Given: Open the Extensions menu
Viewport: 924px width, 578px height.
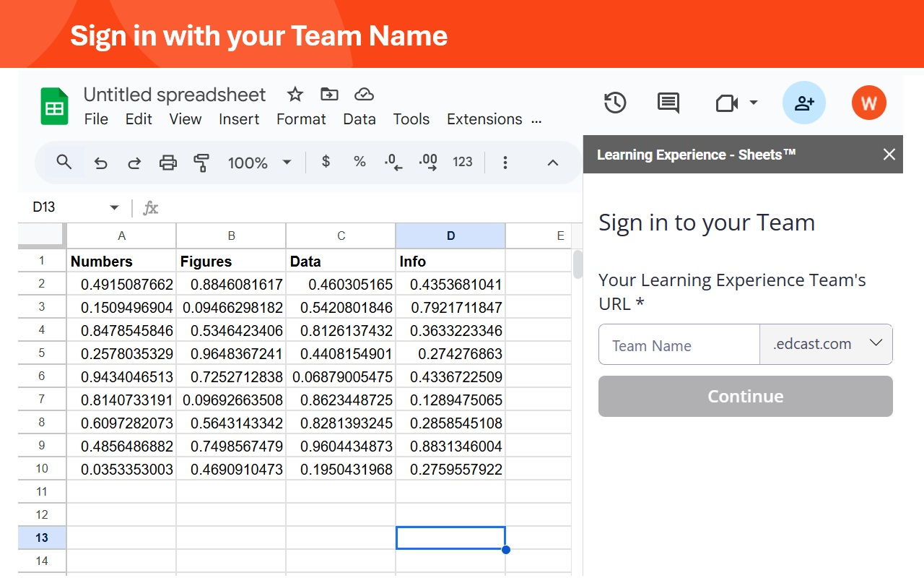Looking at the screenshot, I should [484, 119].
